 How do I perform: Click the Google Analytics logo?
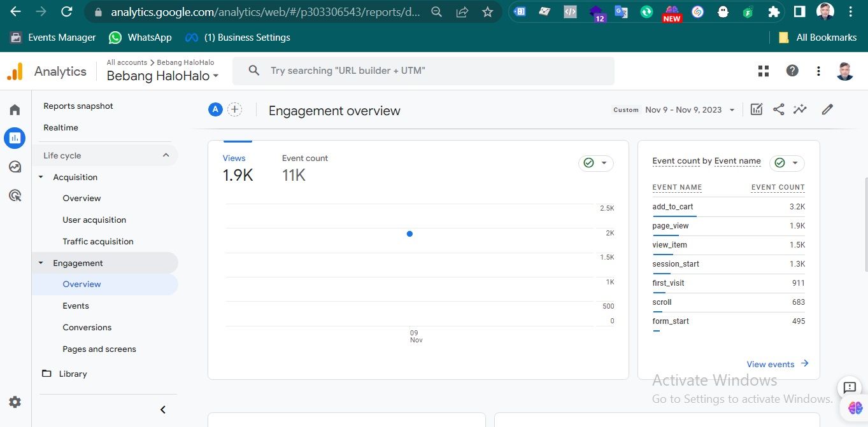pyautogui.click(x=15, y=71)
